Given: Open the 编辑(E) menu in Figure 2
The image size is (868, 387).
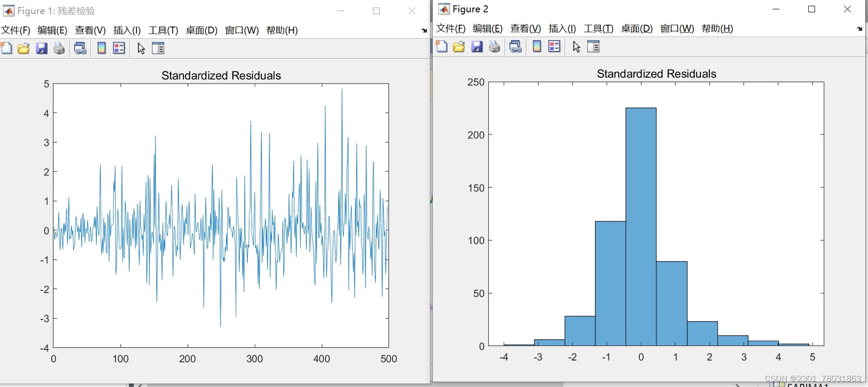Looking at the screenshot, I should click(x=488, y=28).
